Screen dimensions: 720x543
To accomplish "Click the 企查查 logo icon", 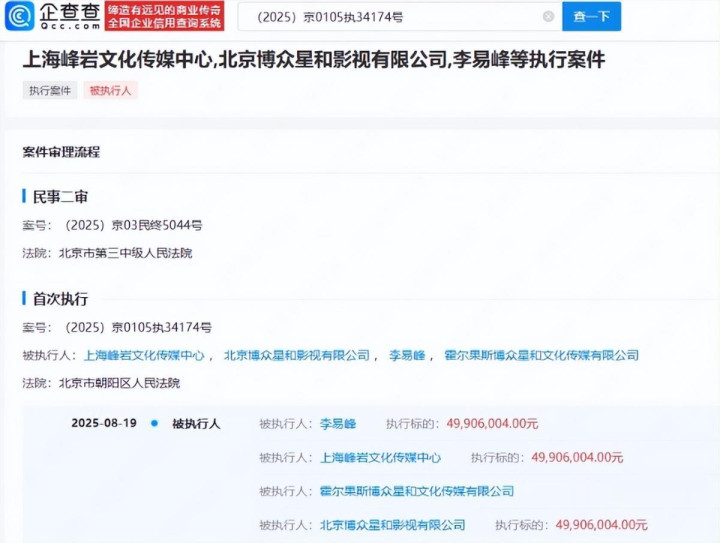I will click(x=19, y=16).
